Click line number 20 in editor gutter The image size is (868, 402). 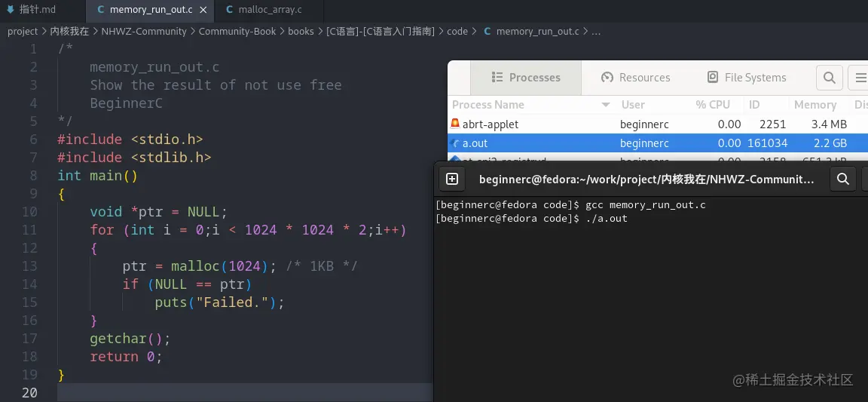[x=30, y=393]
